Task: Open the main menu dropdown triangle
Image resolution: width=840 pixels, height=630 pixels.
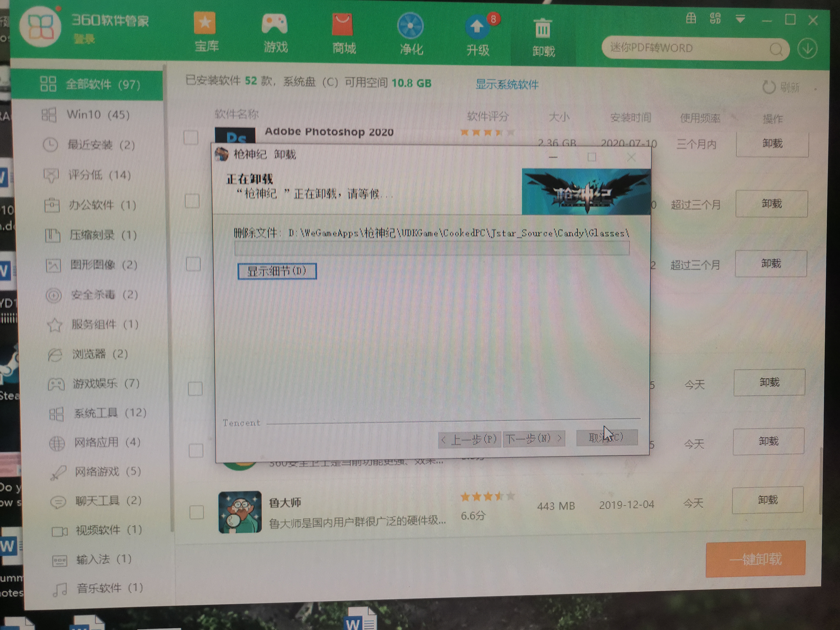Action: (x=740, y=19)
